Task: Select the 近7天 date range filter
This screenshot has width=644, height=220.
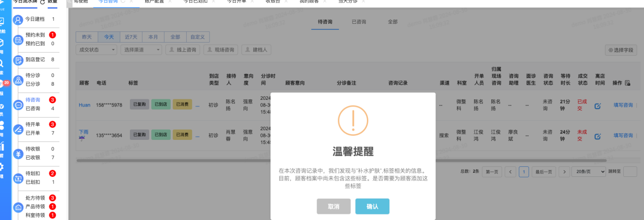Action: pos(131,37)
